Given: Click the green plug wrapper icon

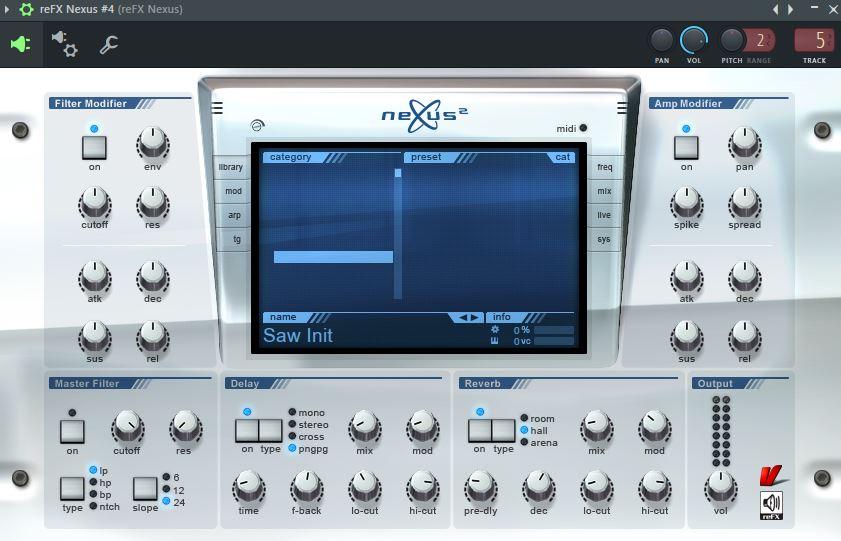Looking at the screenshot, I should coord(20,44).
